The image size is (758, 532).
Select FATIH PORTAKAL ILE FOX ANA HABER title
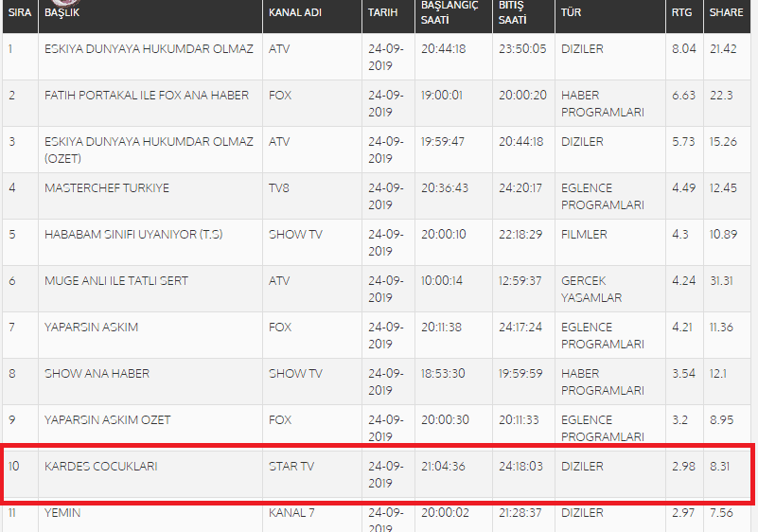[x=147, y=96]
